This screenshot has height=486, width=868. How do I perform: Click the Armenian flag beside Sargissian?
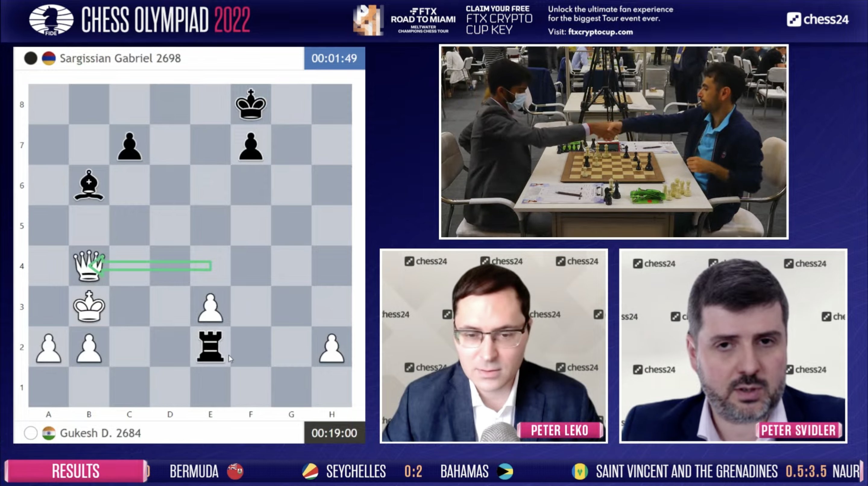tap(49, 58)
